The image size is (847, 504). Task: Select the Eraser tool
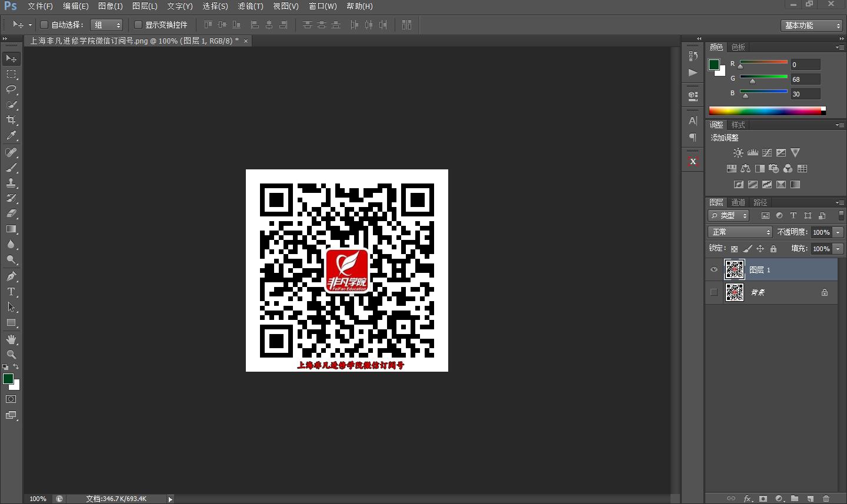coord(11,213)
